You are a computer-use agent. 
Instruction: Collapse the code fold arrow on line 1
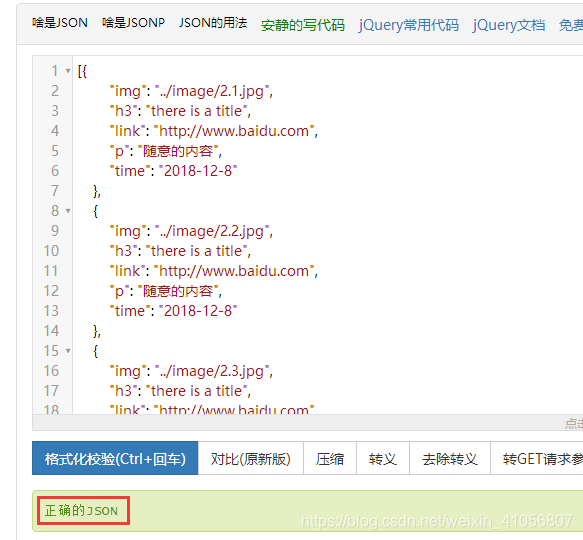point(68,71)
